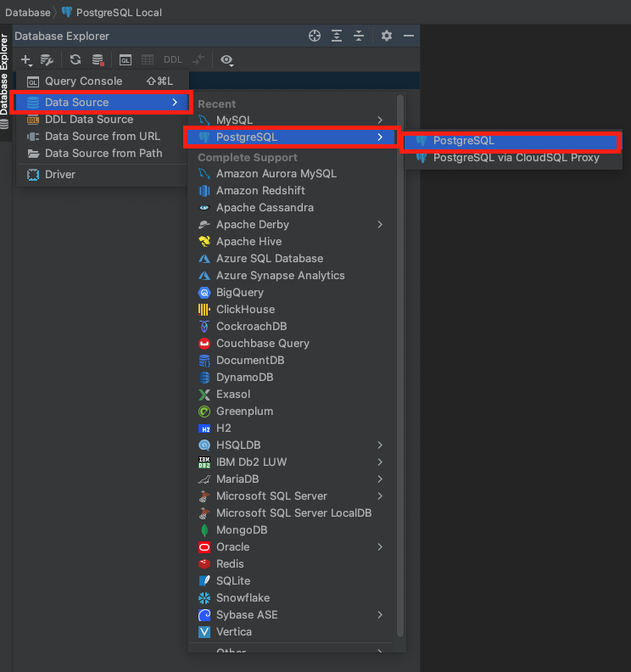Click the Greenplum green icon
631x672 pixels.
tap(204, 412)
